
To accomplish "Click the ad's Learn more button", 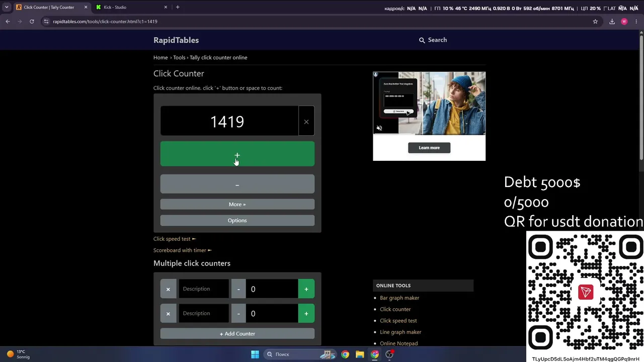I will (x=429, y=148).
